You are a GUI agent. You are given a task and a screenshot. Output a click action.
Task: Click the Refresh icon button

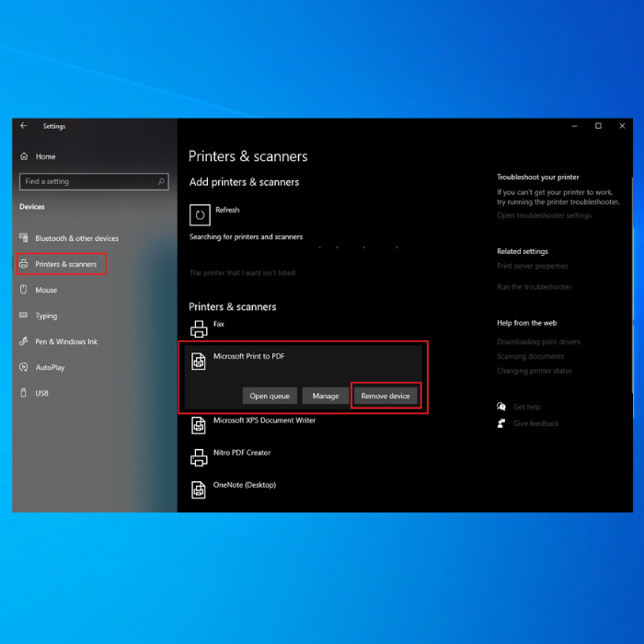pyautogui.click(x=200, y=214)
